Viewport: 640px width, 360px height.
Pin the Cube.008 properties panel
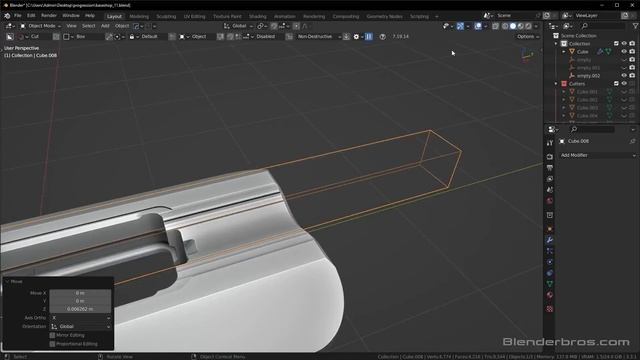point(632,141)
